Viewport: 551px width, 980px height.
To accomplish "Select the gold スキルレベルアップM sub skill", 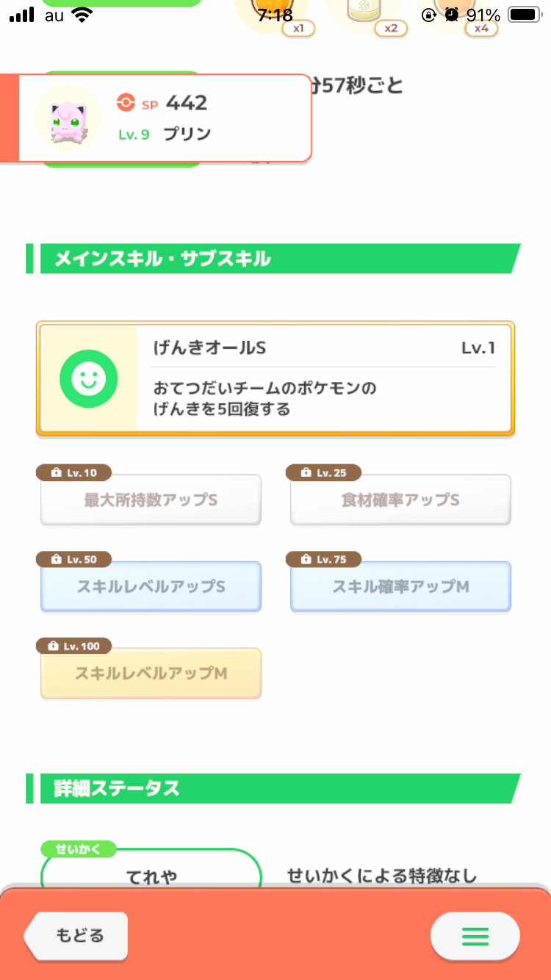I will 151,674.
